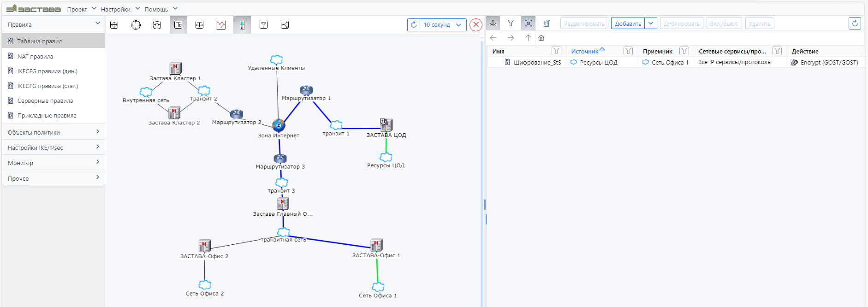Toggle the thermometer indicator in map toolbar

(242, 25)
